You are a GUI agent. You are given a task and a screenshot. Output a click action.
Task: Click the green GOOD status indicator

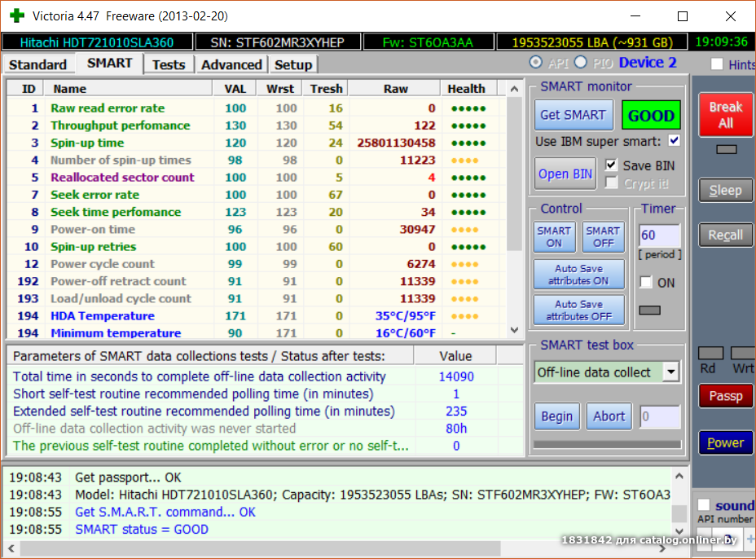(x=651, y=115)
